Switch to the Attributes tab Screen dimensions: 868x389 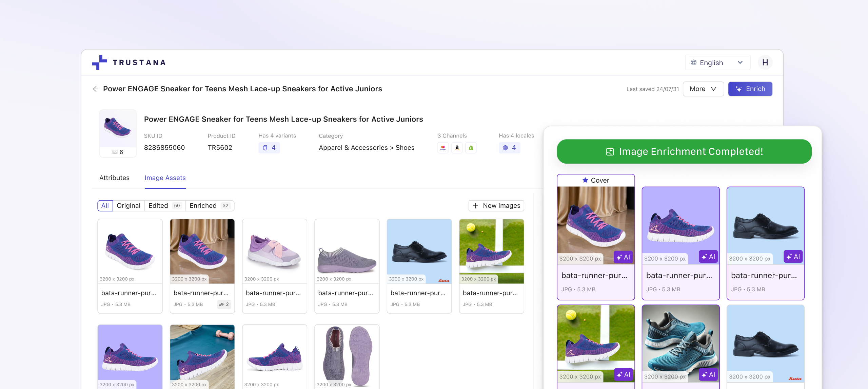[x=114, y=178]
